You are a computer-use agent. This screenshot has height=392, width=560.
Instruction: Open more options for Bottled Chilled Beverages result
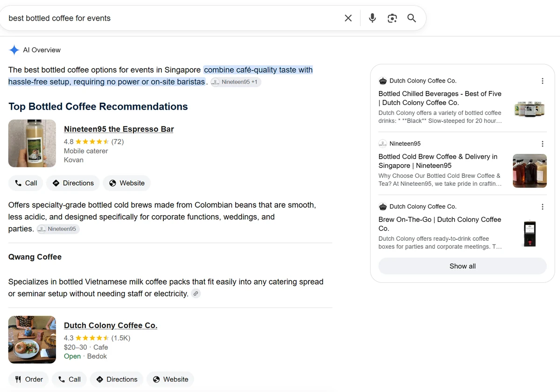[x=542, y=81]
